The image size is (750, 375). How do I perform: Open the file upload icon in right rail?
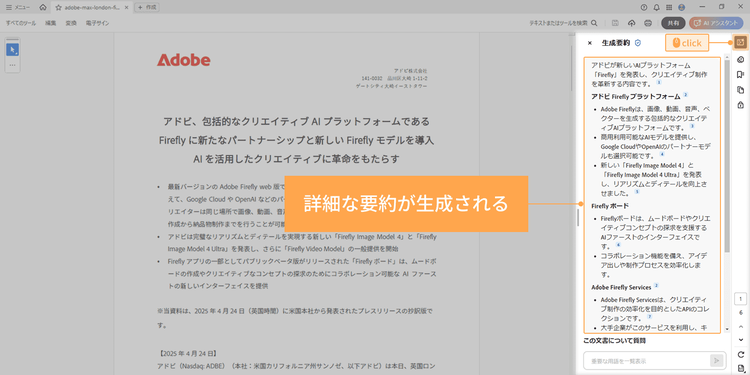740,105
